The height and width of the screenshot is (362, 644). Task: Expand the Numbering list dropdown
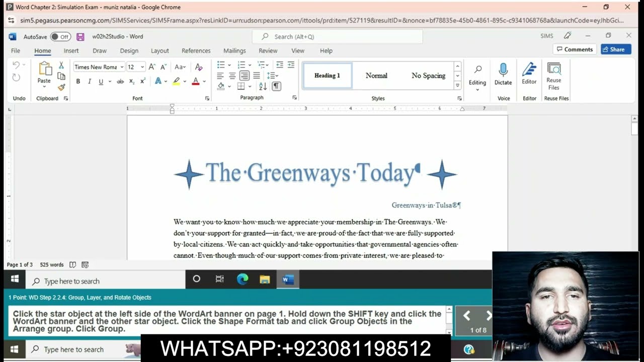click(250, 65)
